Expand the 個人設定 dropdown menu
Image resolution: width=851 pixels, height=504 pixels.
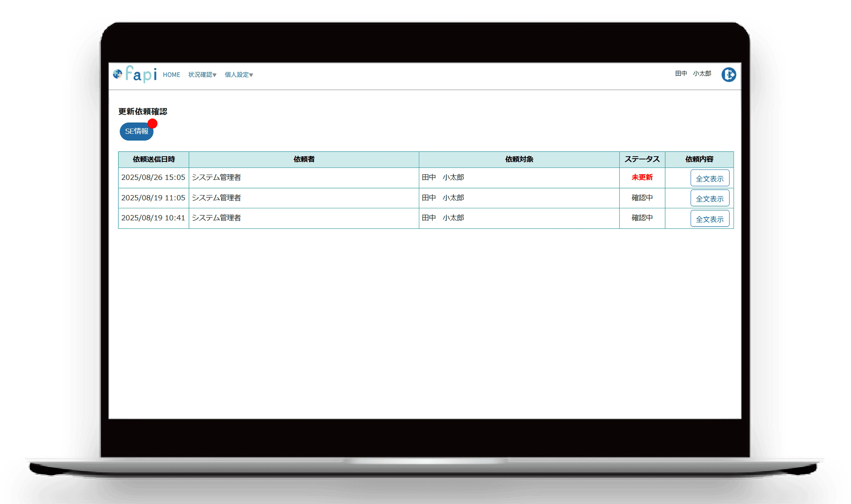(238, 75)
